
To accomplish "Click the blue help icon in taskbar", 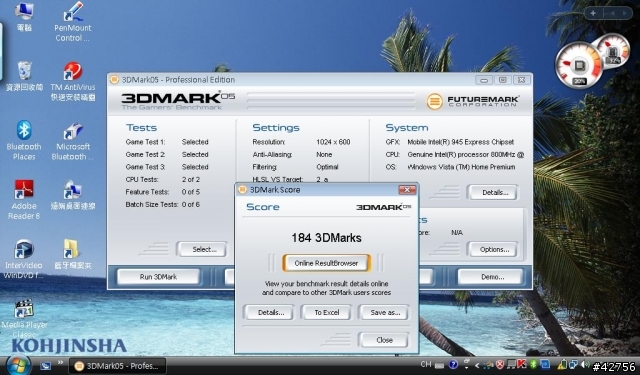I will (453, 364).
